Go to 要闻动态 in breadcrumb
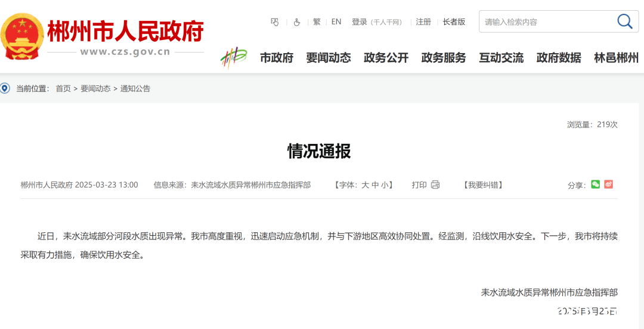The width and height of the screenshot is (644, 329). click(95, 88)
